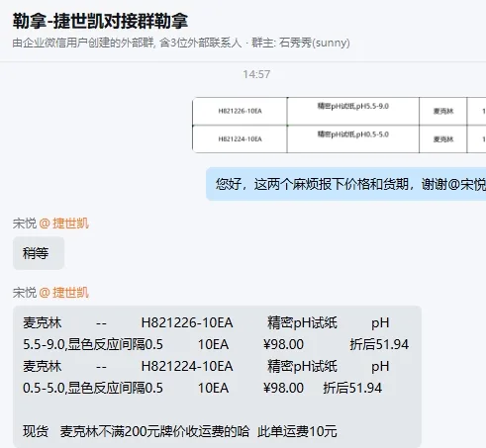Click @捷世凯 label above the quotation message
This screenshot has width=486, height=448.
point(64,293)
